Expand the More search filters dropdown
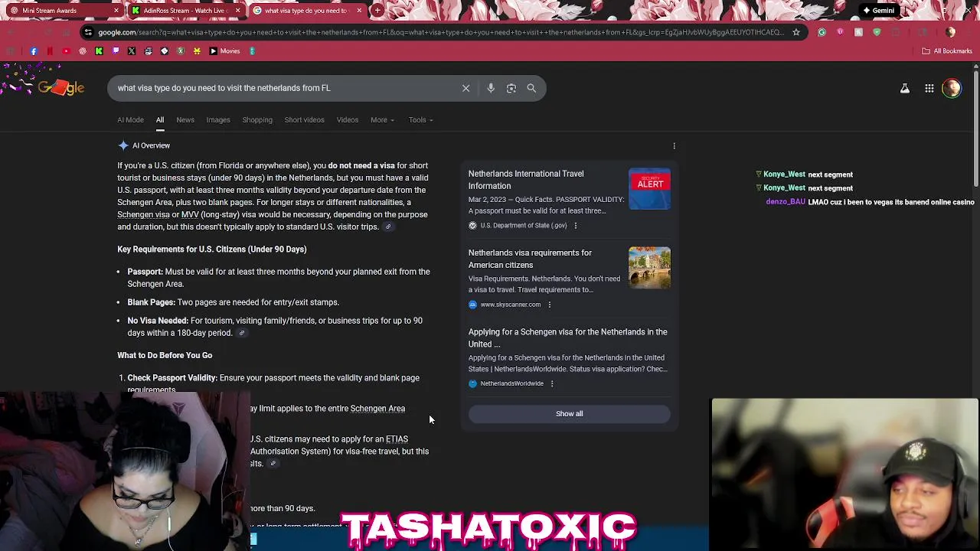Screen dimensions: 980x551 (382, 120)
